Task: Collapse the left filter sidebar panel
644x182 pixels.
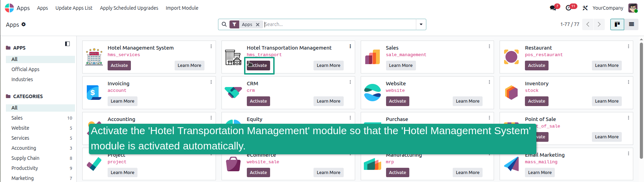Action: coord(67,44)
